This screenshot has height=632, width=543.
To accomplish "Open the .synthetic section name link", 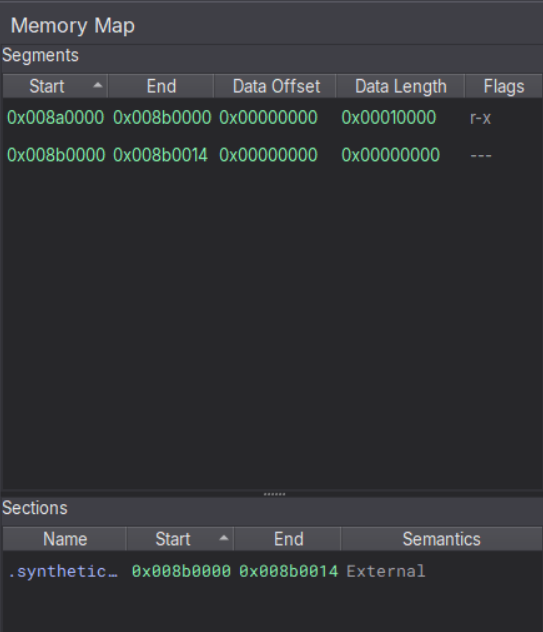I will 63,572.
